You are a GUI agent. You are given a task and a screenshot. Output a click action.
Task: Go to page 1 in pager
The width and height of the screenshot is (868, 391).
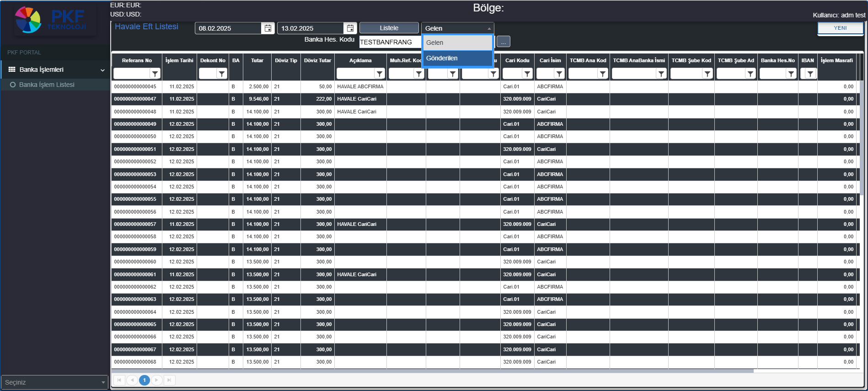(x=145, y=380)
